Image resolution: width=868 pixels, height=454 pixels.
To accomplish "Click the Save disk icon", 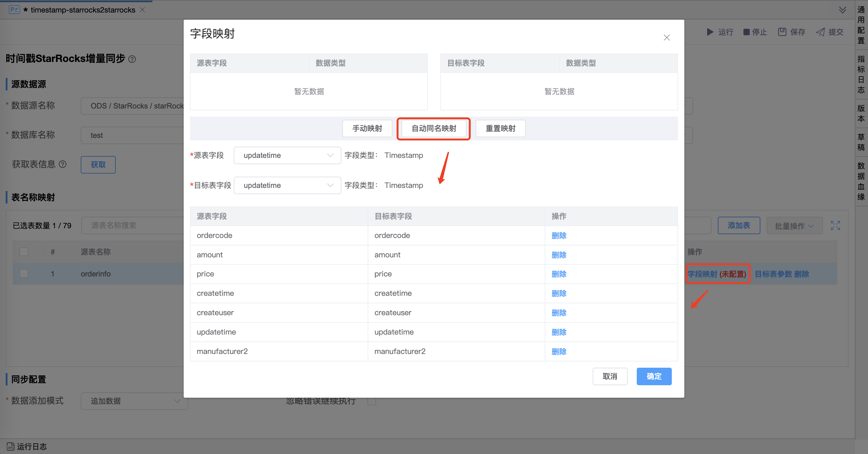I will tap(782, 32).
